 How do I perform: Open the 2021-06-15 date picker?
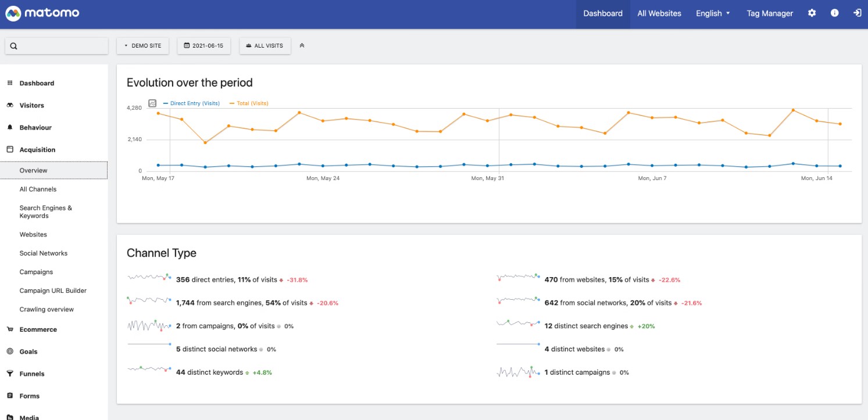203,46
